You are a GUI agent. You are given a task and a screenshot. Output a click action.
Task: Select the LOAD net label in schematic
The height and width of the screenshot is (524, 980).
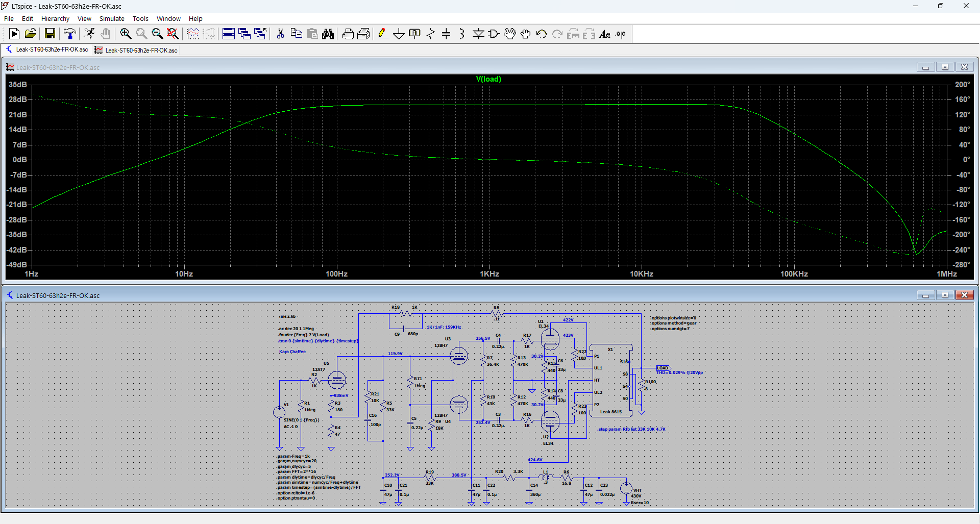(x=663, y=368)
